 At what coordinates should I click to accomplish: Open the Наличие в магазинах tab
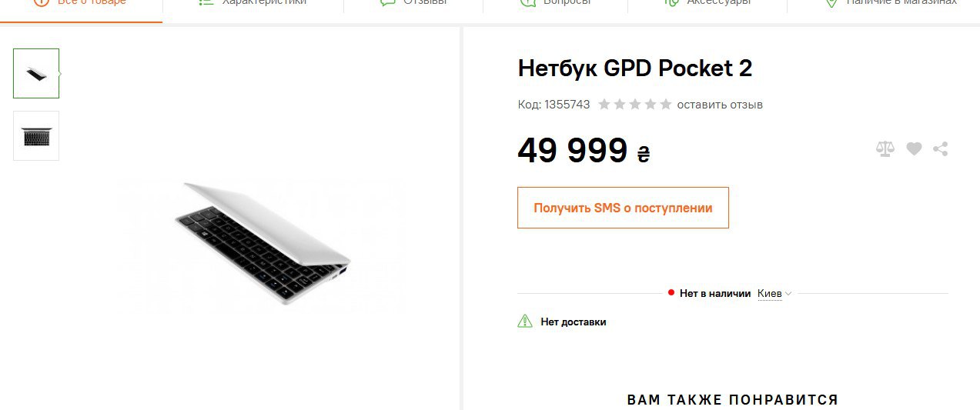tap(891, 3)
